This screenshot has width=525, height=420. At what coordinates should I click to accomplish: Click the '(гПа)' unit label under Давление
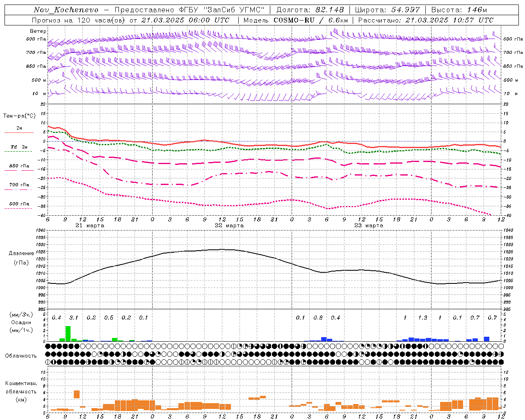coord(21,262)
